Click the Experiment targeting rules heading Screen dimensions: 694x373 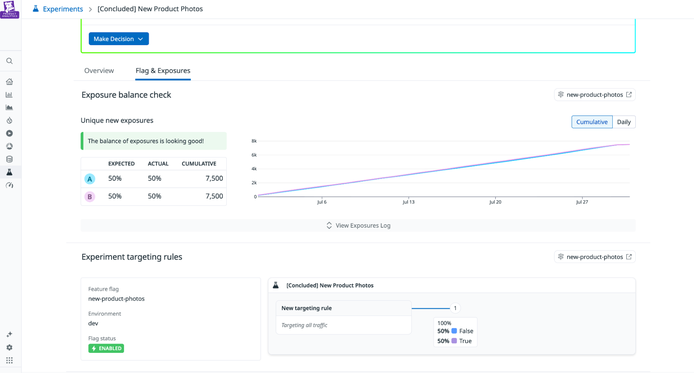pyautogui.click(x=131, y=257)
